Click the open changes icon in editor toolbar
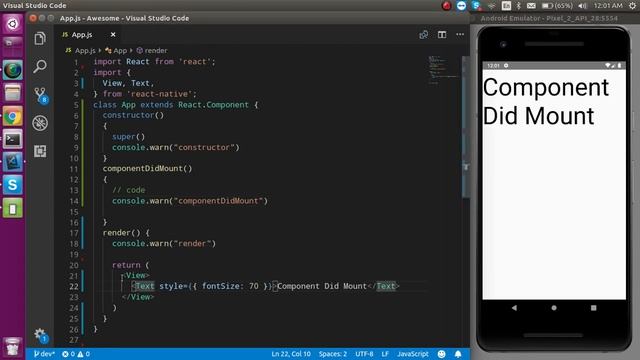 [x=424, y=35]
